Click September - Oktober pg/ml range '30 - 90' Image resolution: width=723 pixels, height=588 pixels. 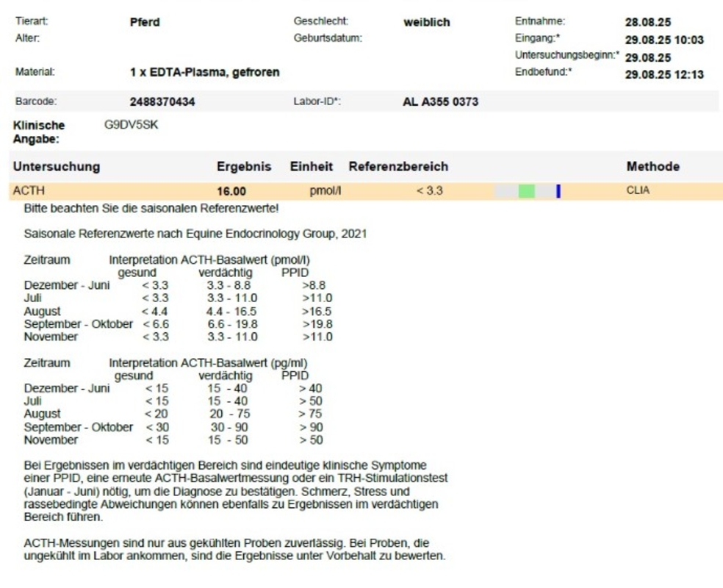tap(229, 427)
